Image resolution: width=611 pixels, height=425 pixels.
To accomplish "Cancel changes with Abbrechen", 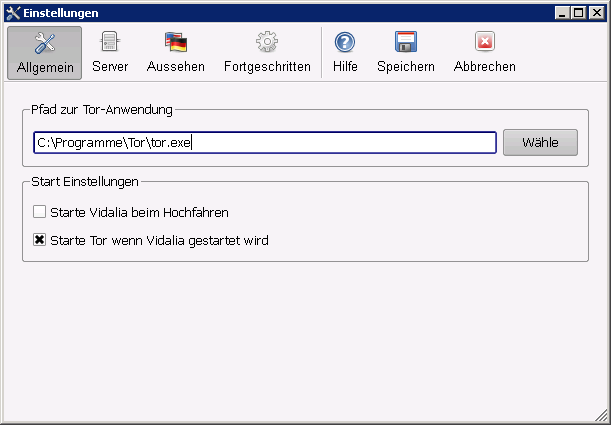I will [485, 53].
